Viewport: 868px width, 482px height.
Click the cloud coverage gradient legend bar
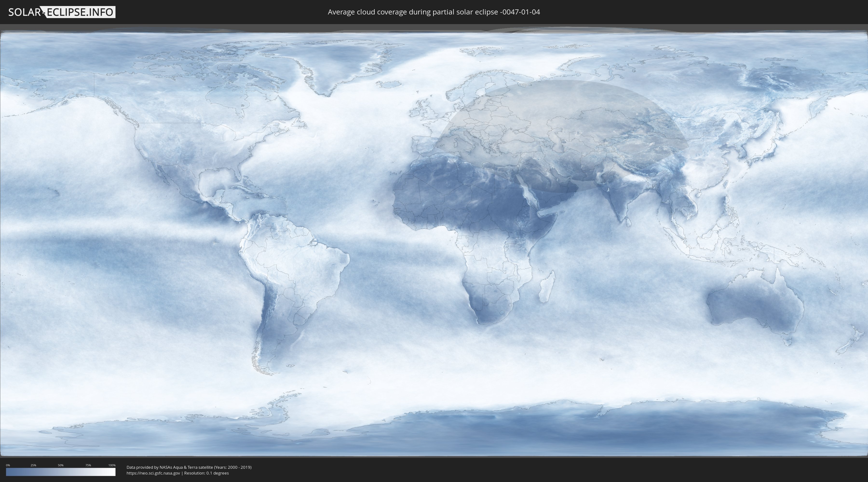[x=61, y=472]
